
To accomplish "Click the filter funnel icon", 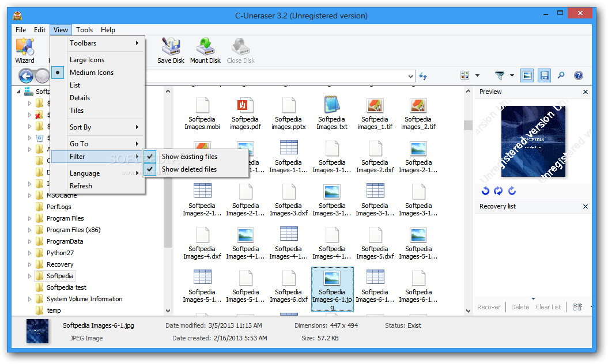I will point(500,75).
